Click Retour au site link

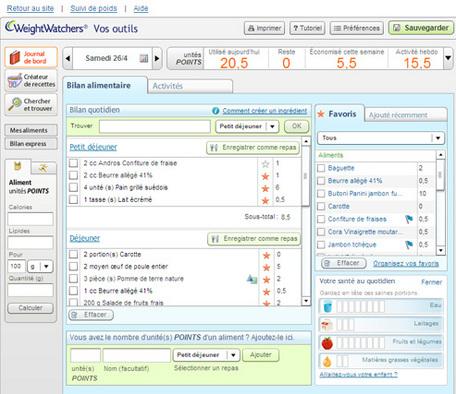[x=30, y=8]
